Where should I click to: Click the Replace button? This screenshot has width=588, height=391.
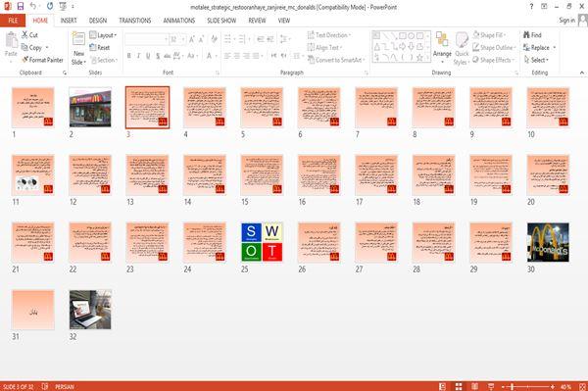point(539,48)
